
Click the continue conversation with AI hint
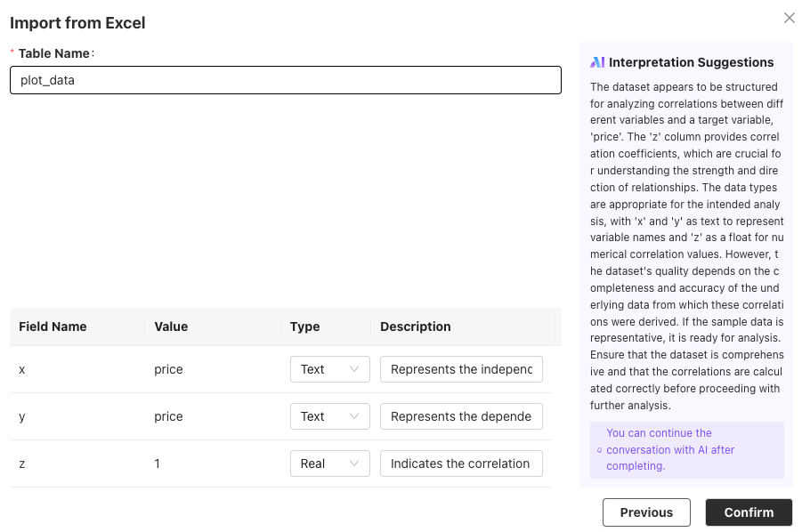[670, 450]
